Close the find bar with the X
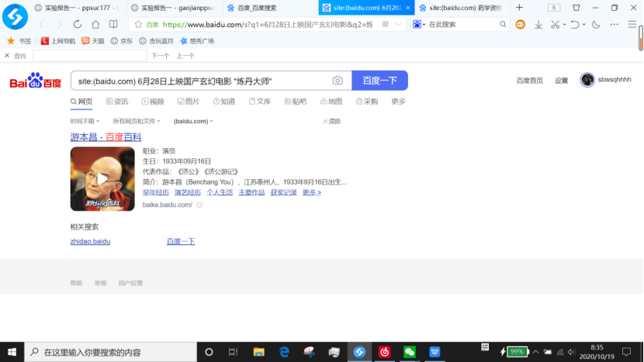This screenshot has height=362, width=644. [x=7, y=55]
